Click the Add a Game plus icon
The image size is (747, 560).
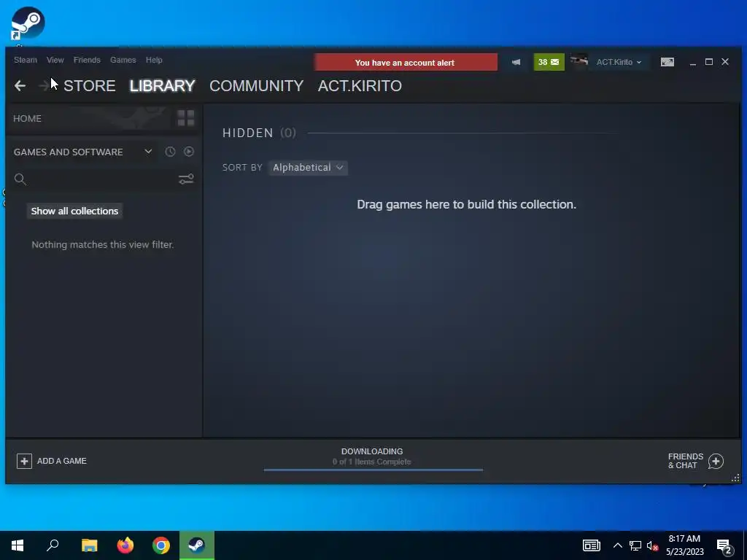24,461
